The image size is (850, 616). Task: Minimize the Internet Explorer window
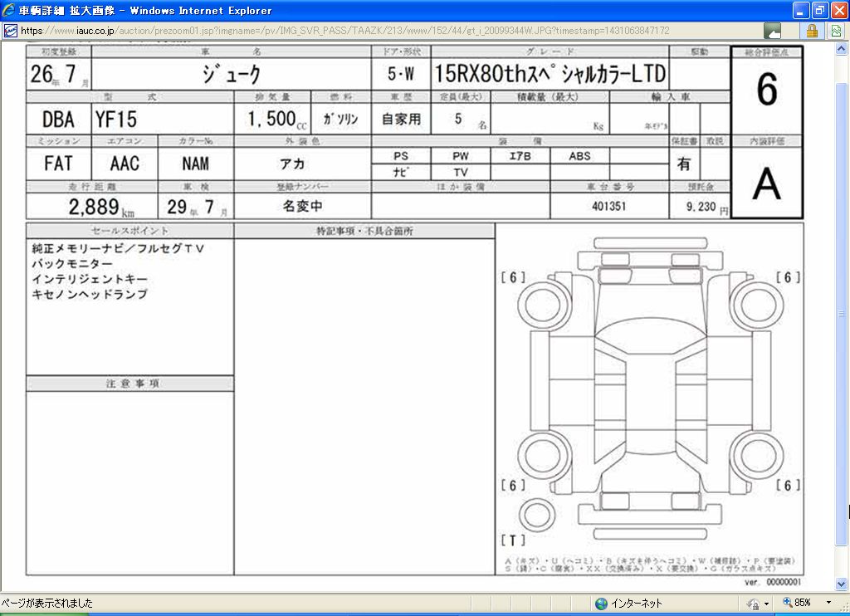click(800, 11)
